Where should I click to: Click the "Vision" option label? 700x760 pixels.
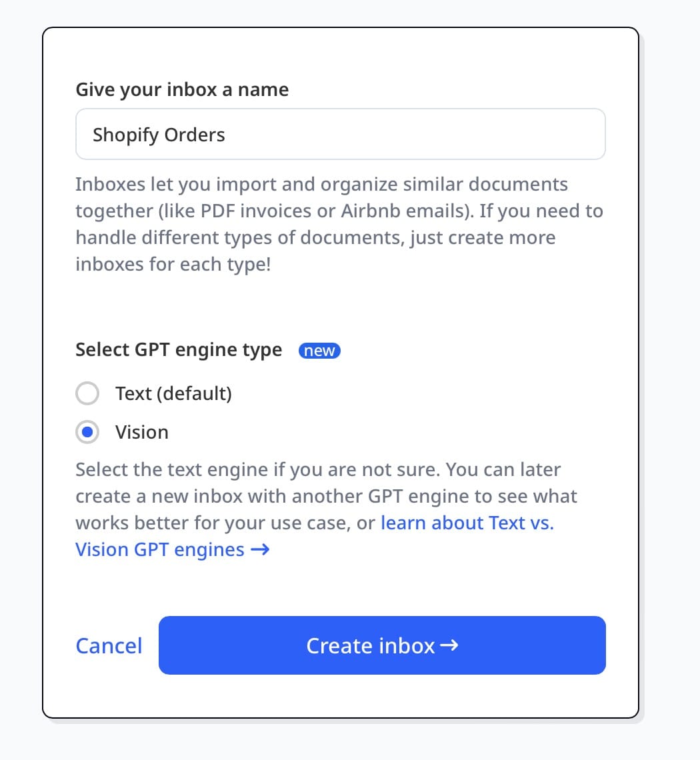point(142,433)
